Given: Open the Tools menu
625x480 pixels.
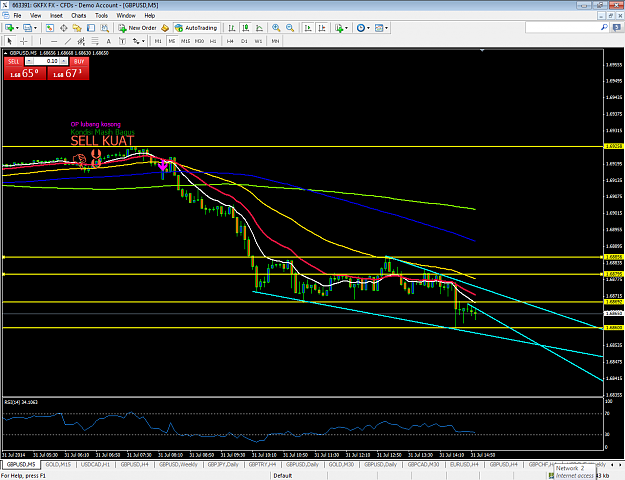Looking at the screenshot, I should (x=101, y=16).
